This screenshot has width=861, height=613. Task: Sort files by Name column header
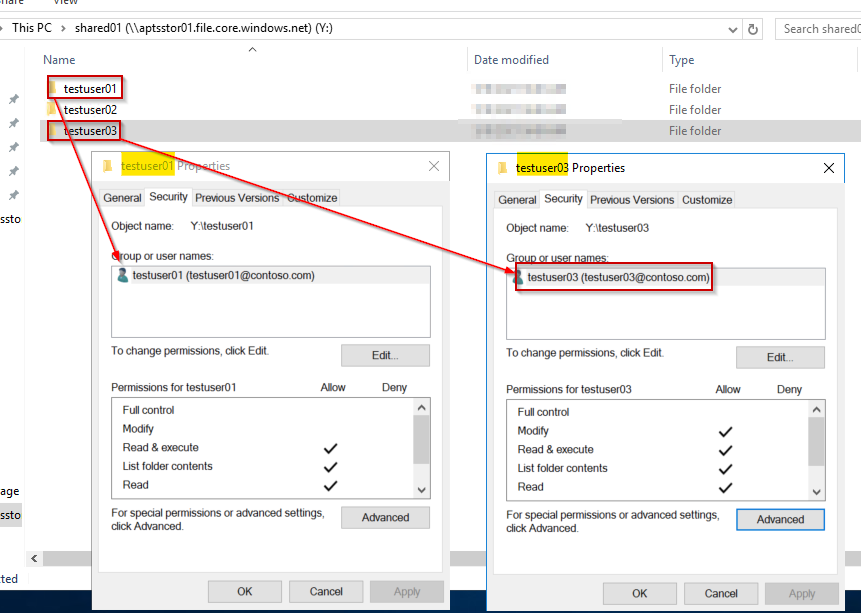tap(59, 60)
